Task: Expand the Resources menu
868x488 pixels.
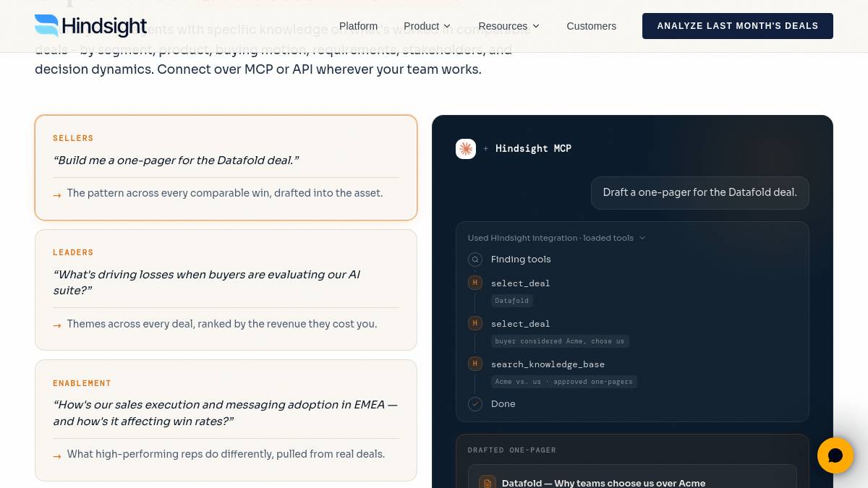Action: coord(509,26)
